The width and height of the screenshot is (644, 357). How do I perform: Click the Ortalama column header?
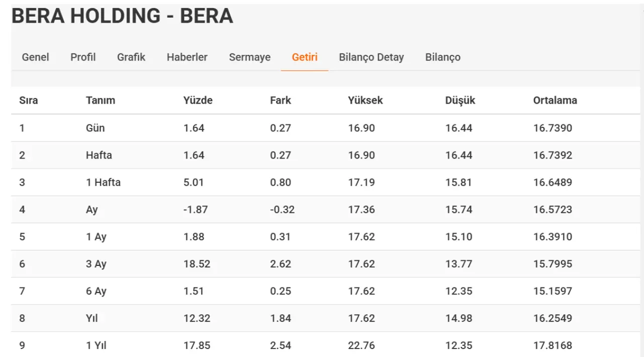555,100
